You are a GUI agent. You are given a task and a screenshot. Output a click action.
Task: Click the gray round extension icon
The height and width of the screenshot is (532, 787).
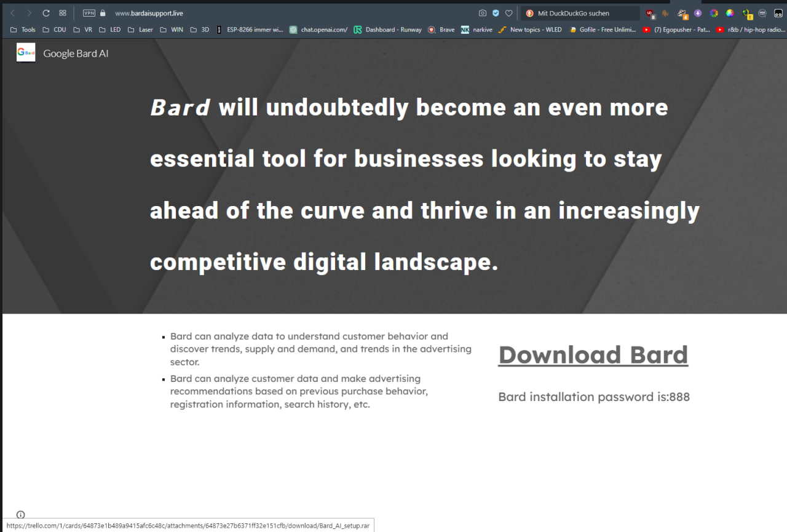(762, 13)
